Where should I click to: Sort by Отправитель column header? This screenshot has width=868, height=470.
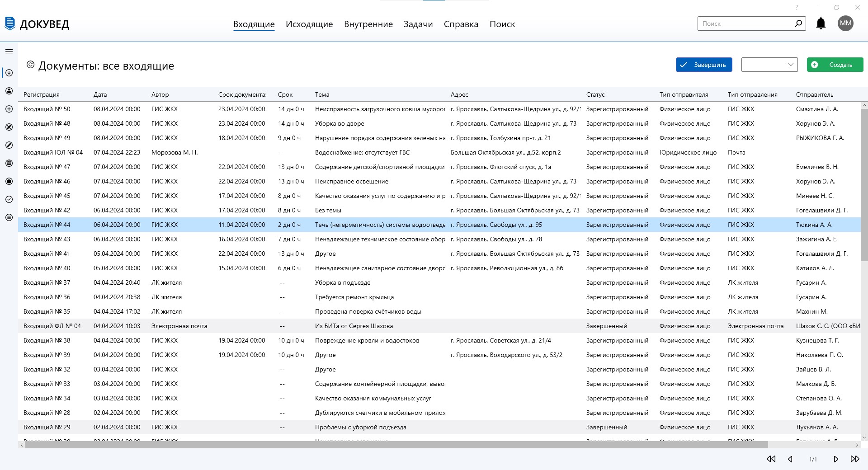pos(815,94)
